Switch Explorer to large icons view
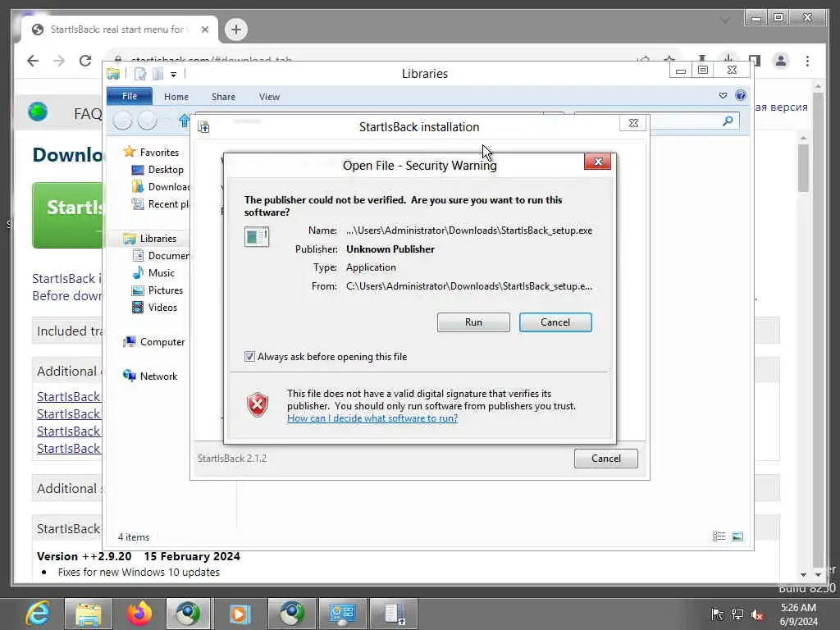Viewport: 840px width, 630px height. coord(737,536)
